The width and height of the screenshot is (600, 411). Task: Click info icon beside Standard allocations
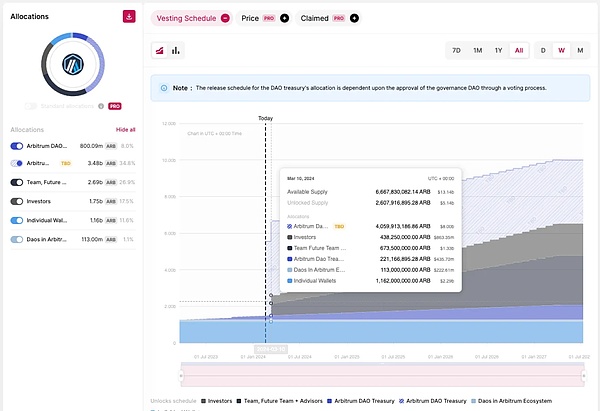(x=101, y=105)
